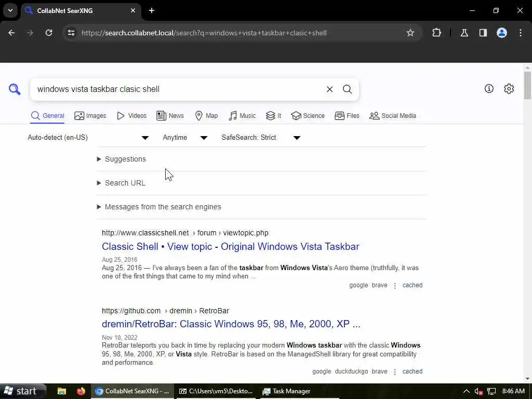The image size is (532, 399).
Task: Reload the current page
Action: (x=49, y=33)
